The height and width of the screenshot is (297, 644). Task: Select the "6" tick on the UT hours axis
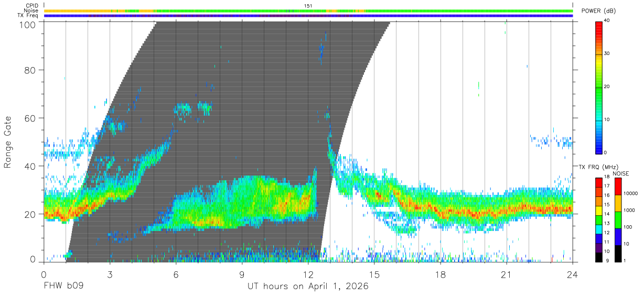coord(176,274)
